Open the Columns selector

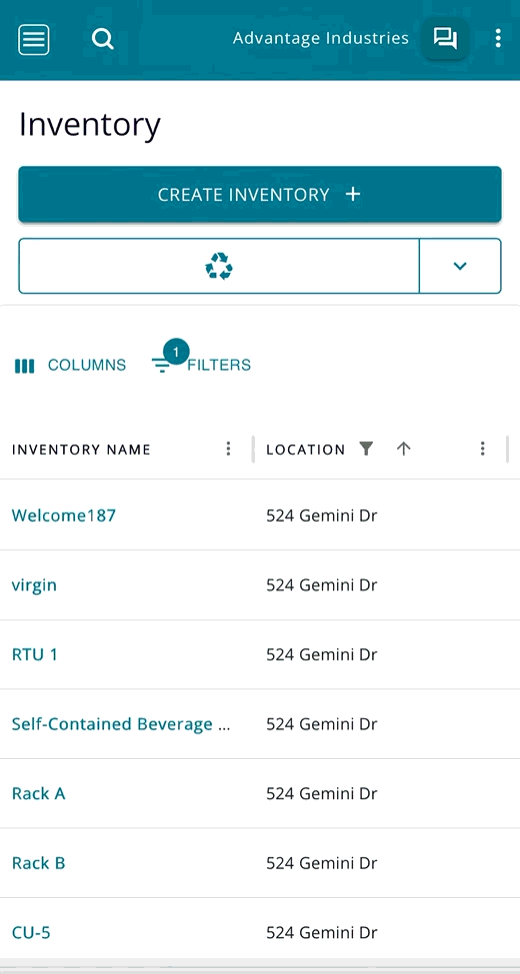point(70,365)
